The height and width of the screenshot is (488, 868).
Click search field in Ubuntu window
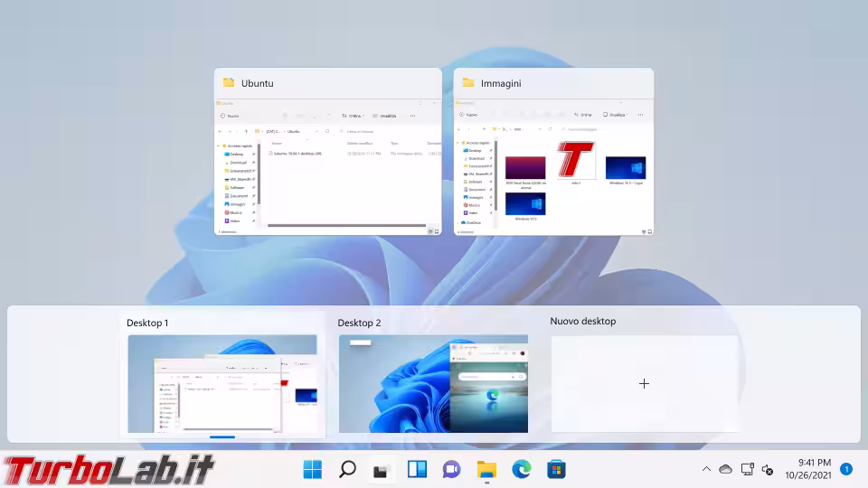[x=388, y=132]
